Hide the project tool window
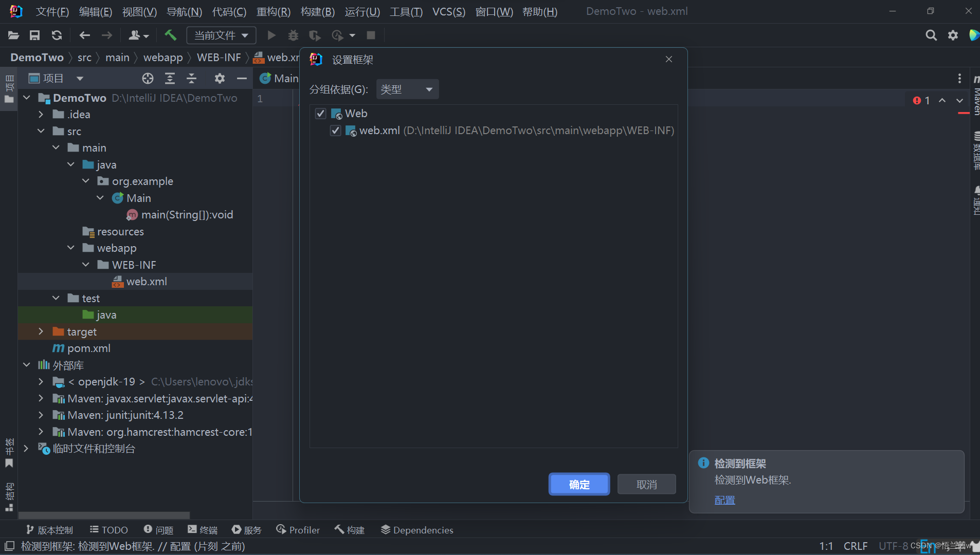 pyautogui.click(x=242, y=78)
